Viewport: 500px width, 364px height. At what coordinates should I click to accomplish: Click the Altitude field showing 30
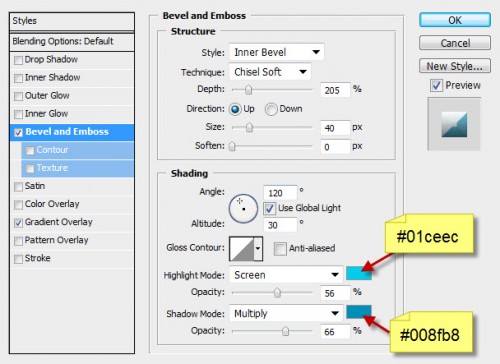pos(280,225)
